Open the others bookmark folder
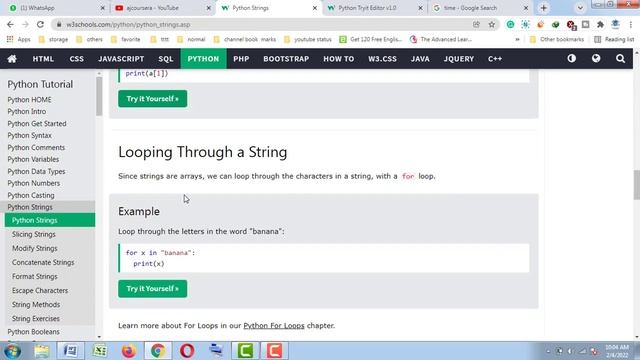 (x=89, y=40)
